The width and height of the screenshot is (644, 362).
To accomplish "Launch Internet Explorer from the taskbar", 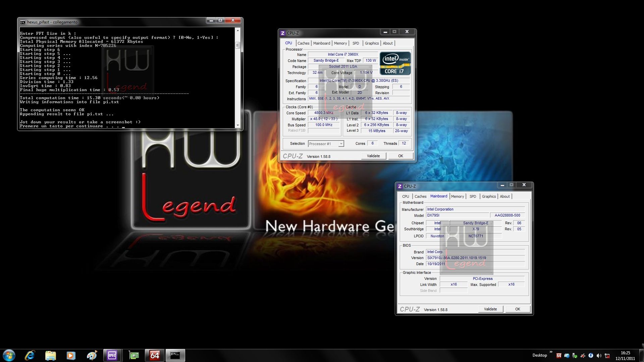I will [x=30, y=355].
